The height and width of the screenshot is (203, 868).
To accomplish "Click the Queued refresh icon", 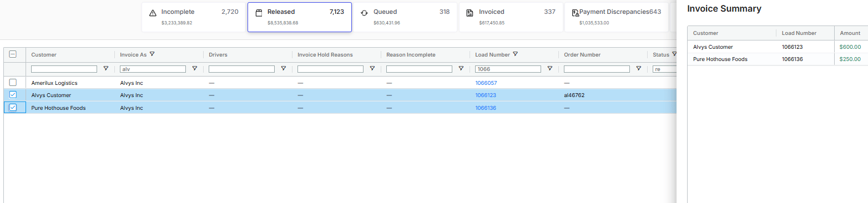I will 364,13.
